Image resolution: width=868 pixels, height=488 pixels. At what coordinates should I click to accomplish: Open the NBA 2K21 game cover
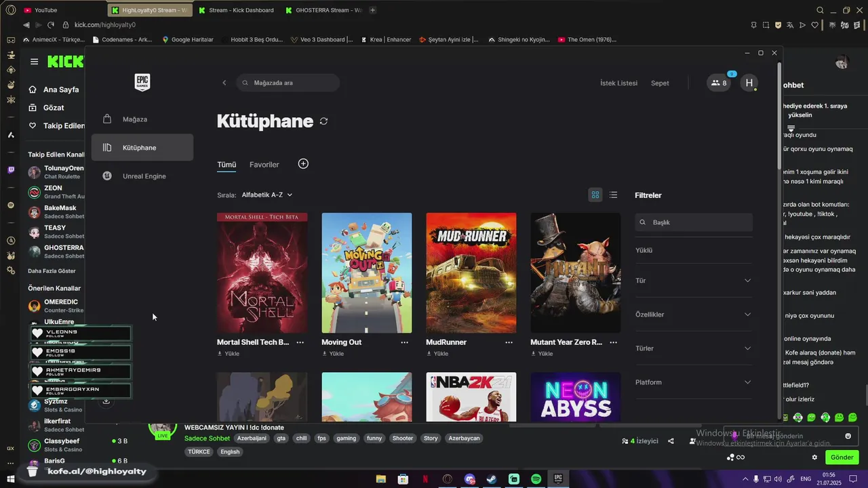pos(471,396)
